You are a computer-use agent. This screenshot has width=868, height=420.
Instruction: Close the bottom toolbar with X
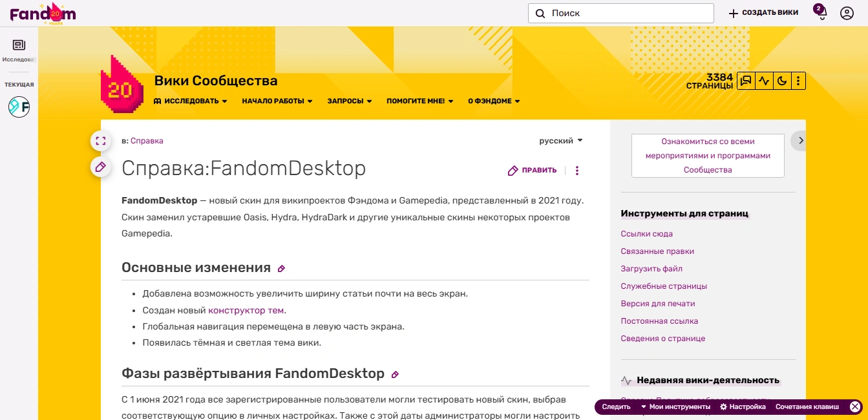click(x=854, y=406)
